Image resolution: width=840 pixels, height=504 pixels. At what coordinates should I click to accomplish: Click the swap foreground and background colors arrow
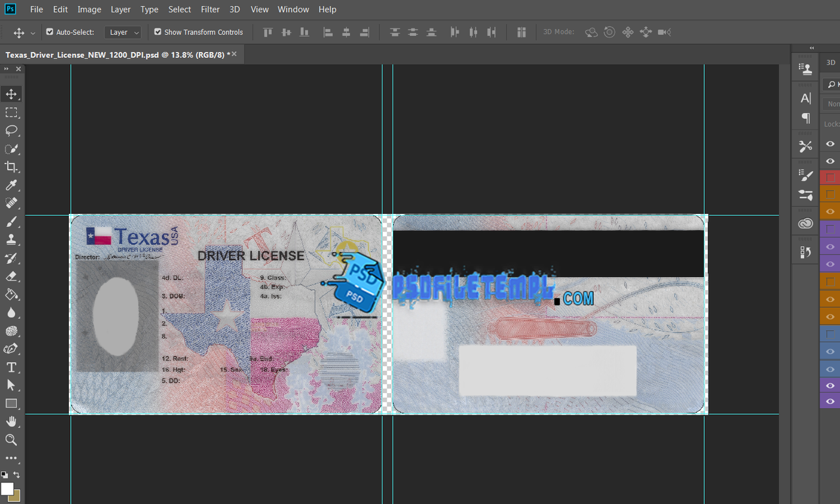tap(17, 474)
